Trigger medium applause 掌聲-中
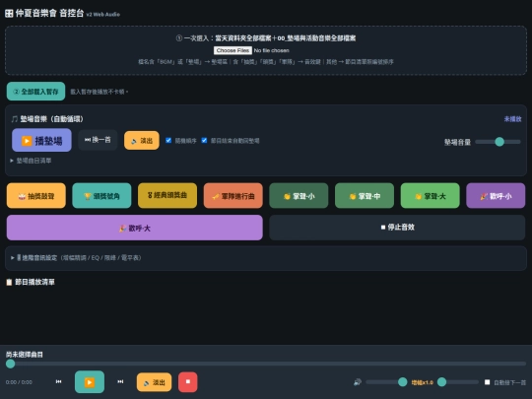This screenshot has height=399, width=532. [x=365, y=196]
